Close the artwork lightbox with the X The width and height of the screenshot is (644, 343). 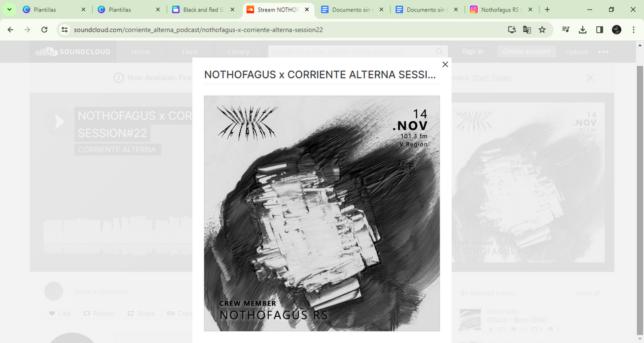pos(445,65)
